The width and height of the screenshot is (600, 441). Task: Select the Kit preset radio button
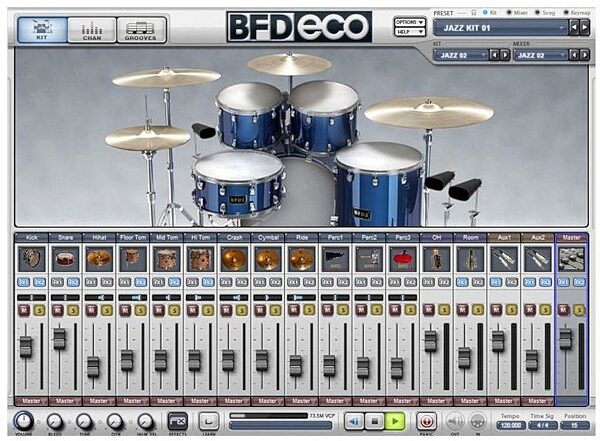click(x=485, y=13)
